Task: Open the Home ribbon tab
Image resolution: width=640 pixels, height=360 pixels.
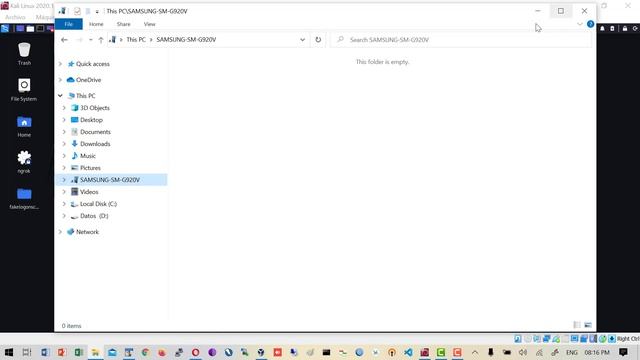Action: 96,24
